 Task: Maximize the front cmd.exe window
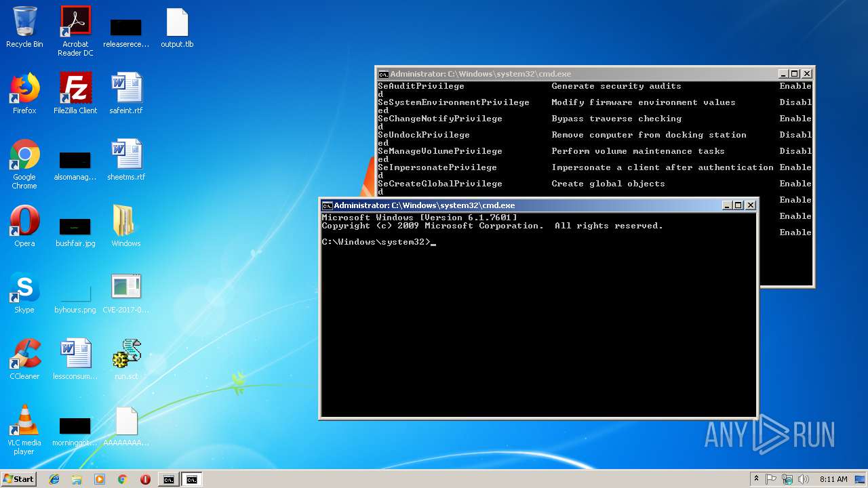(x=738, y=205)
